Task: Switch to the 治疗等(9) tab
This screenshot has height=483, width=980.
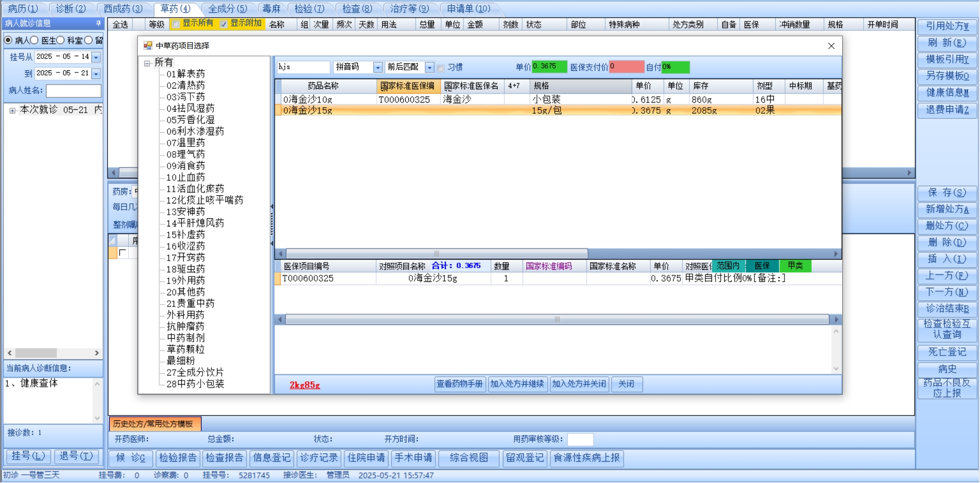Action: coord(409,9)
